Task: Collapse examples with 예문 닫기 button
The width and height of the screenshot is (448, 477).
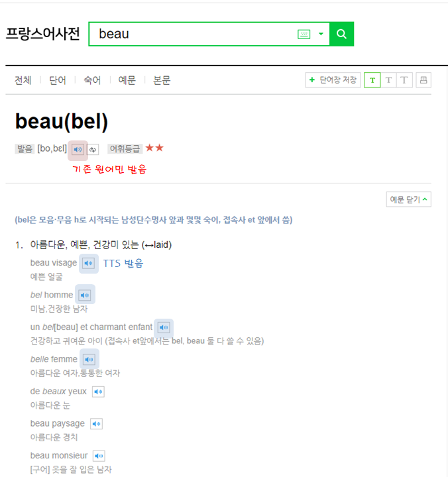Action: click(409, 199)
